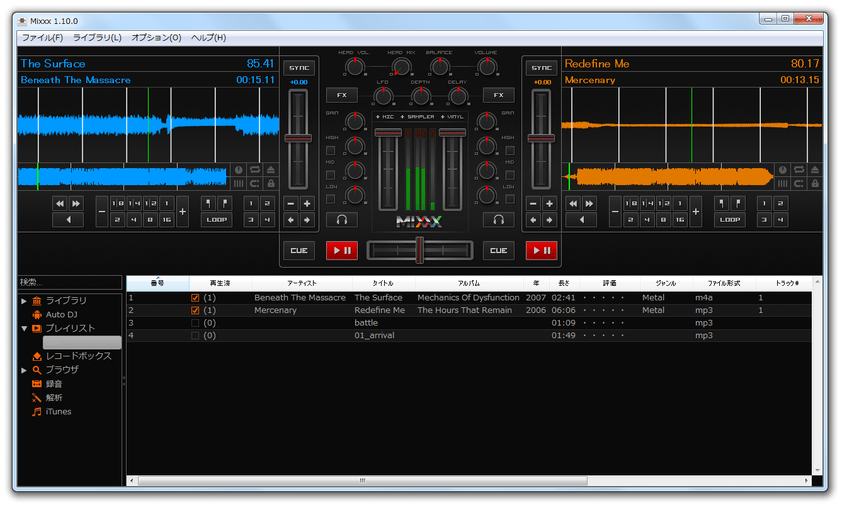
Task: Click the search input field
Action: click(x=70, y=283)
